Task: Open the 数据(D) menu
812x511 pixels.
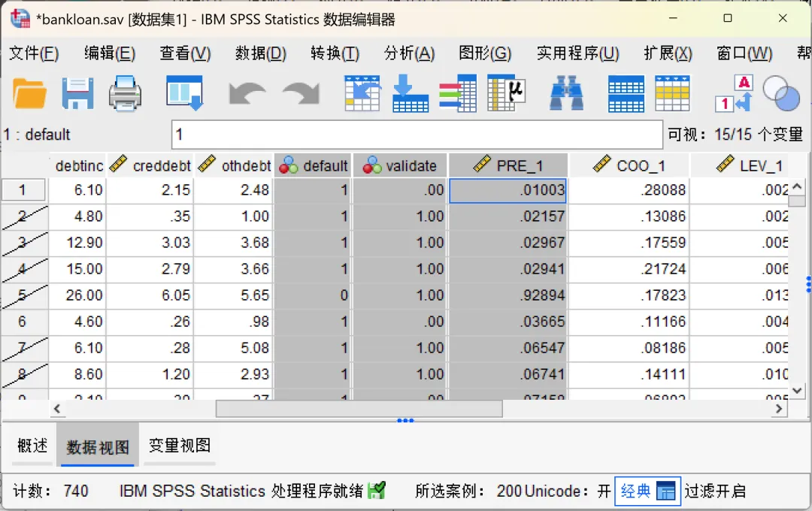Action: [260, 53]
